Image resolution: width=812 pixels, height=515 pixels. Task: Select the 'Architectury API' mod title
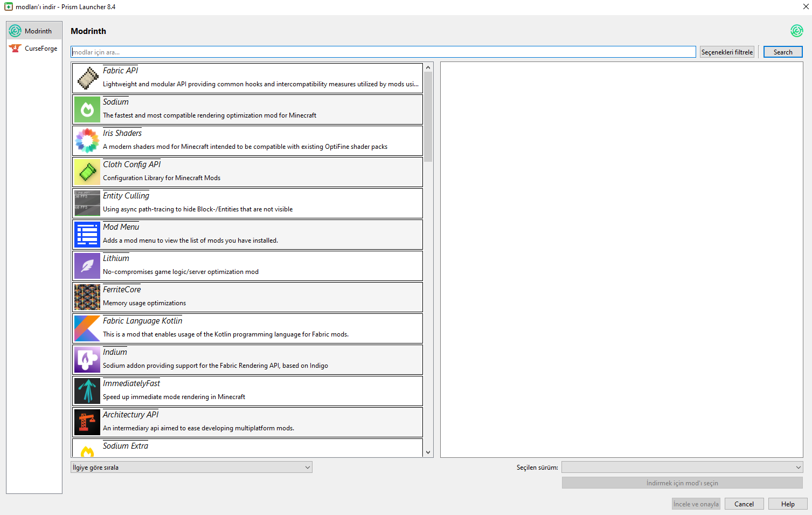(x=130, y=415)
